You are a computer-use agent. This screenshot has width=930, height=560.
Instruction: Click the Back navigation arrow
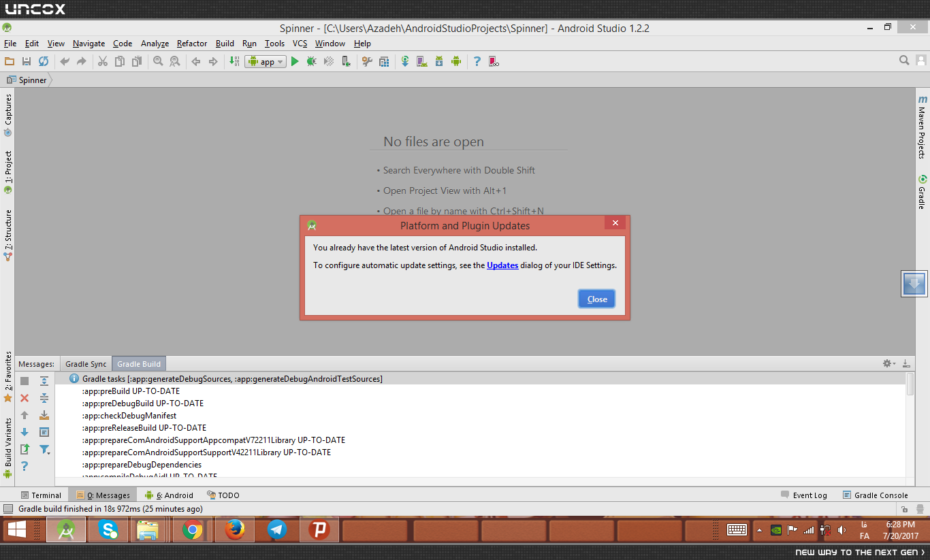click(196, 61)
